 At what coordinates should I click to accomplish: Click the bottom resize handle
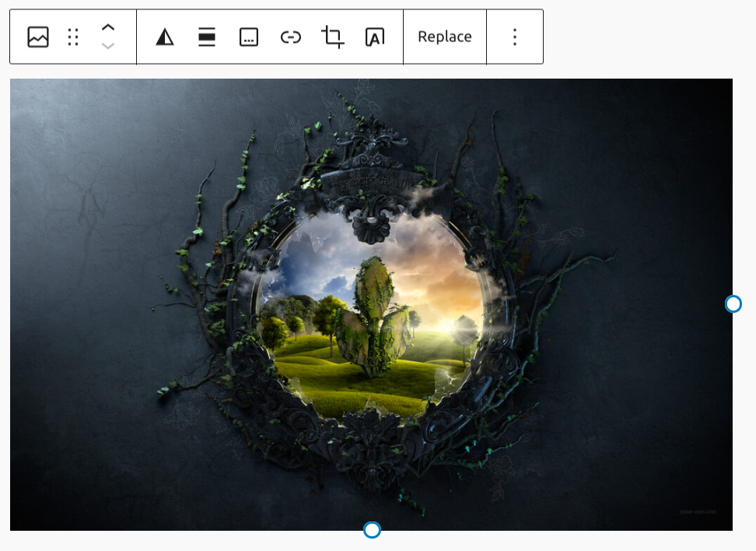(x=372, y=529)
